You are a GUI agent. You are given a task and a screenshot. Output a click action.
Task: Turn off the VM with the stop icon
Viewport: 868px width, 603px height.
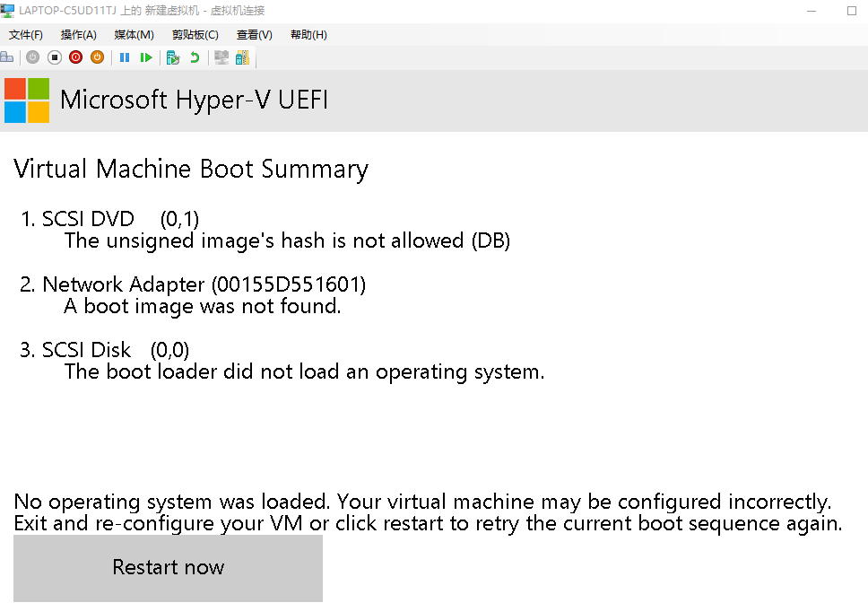coord(55,57)
